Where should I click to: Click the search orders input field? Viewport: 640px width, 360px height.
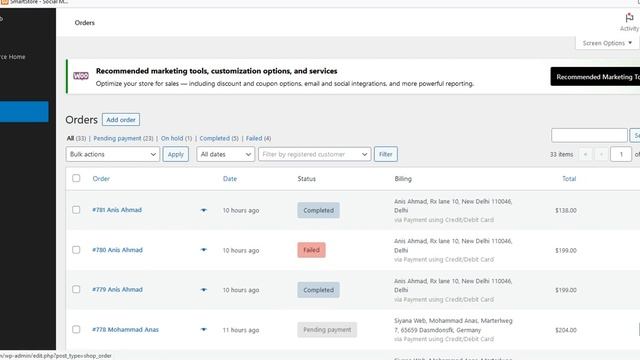(589, 135)
